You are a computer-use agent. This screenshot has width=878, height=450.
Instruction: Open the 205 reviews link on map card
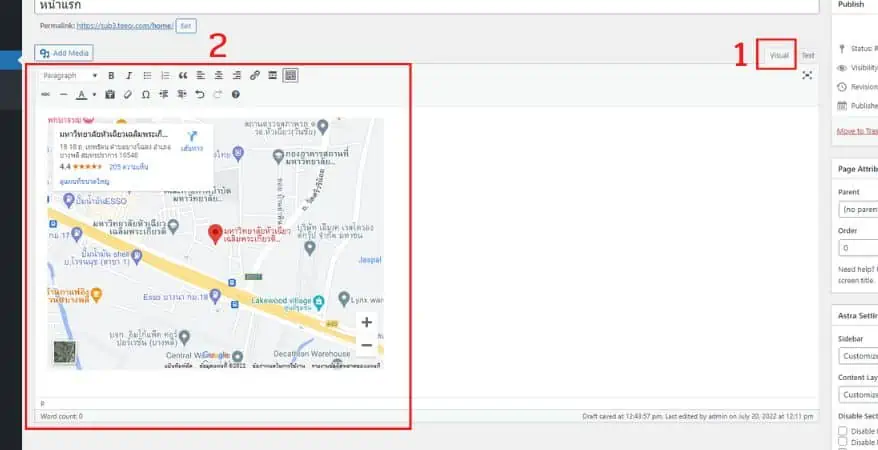click(x=128, y=167)
